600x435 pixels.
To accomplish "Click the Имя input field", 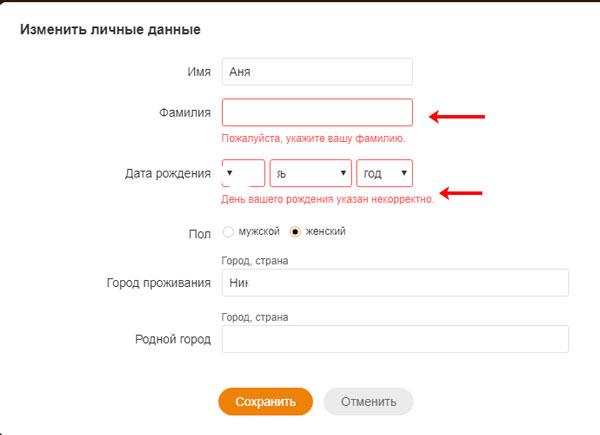I will pos(317,72).
